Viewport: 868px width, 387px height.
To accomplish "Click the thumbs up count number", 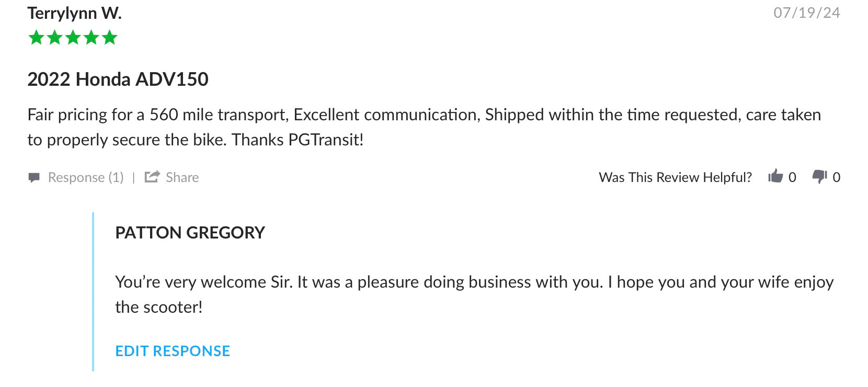I will click(x=792, y=178).
